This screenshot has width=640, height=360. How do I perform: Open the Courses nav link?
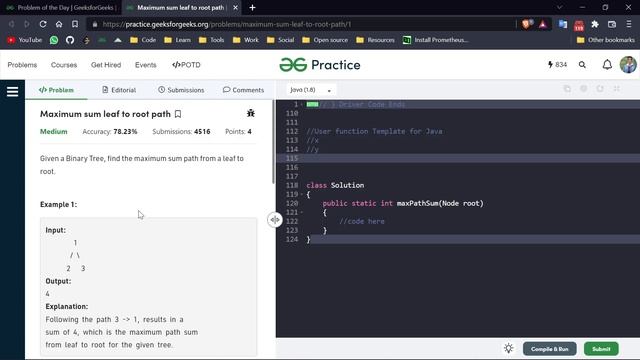[64, 65]
